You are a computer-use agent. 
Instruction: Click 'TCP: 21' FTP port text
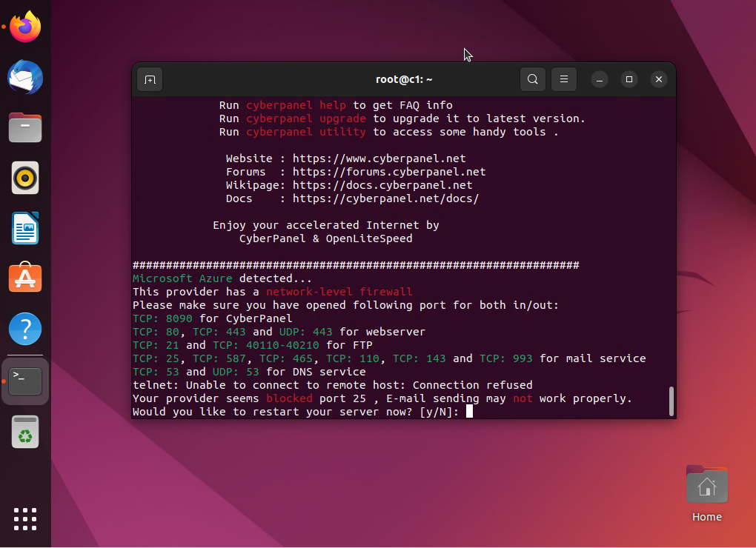click(x=156, y=345)
